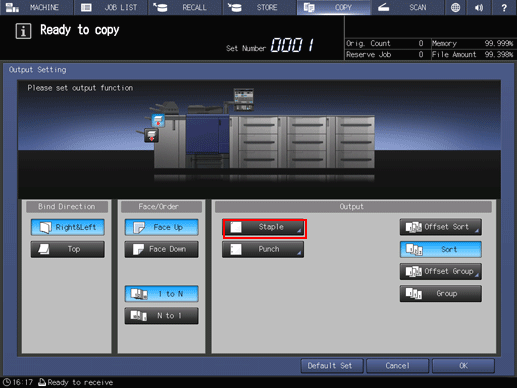Choose Face Down output

[162, 249]
